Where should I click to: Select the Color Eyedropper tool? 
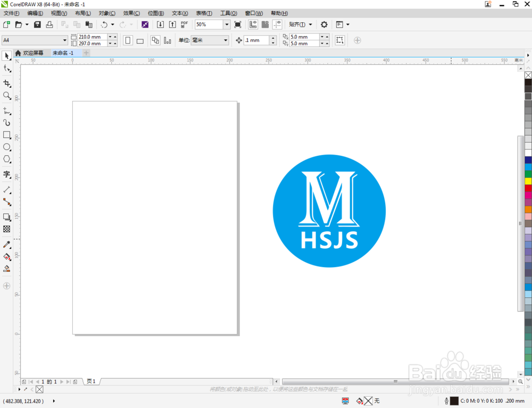pyautogui.click(x=7, y=245)
